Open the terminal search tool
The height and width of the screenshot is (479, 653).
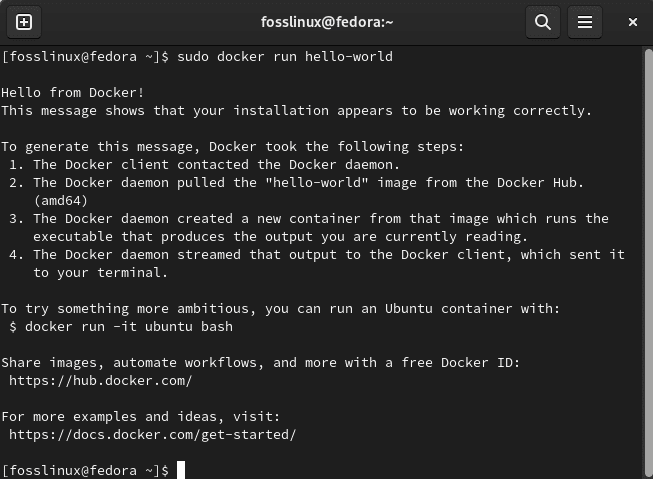(543, 22)
